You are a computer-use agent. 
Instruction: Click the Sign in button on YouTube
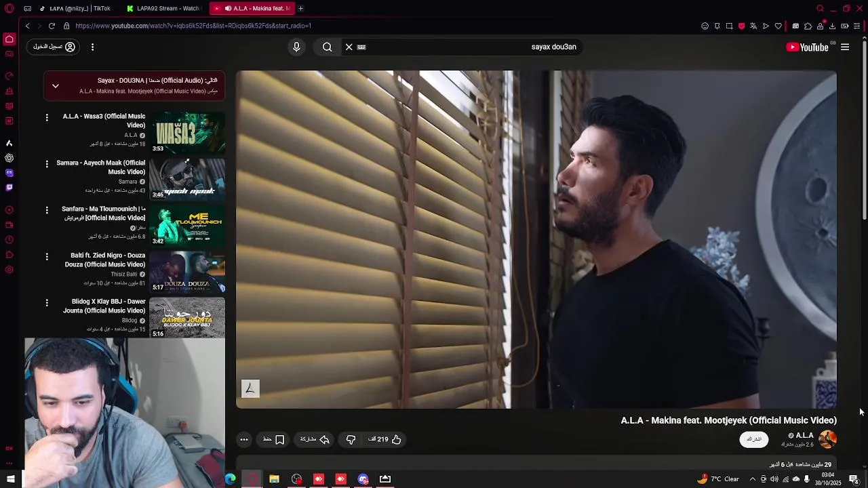pos(54,47)
